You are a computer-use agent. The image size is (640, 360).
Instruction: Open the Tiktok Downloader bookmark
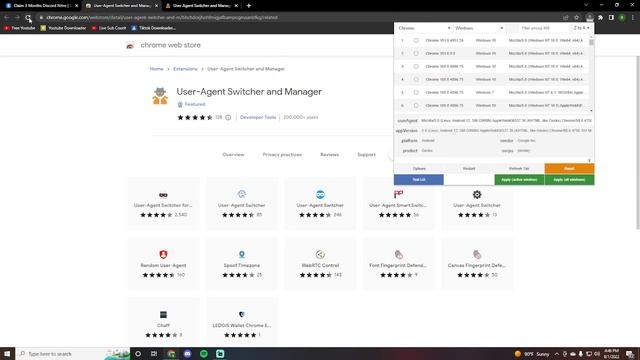tap(153, 28)
